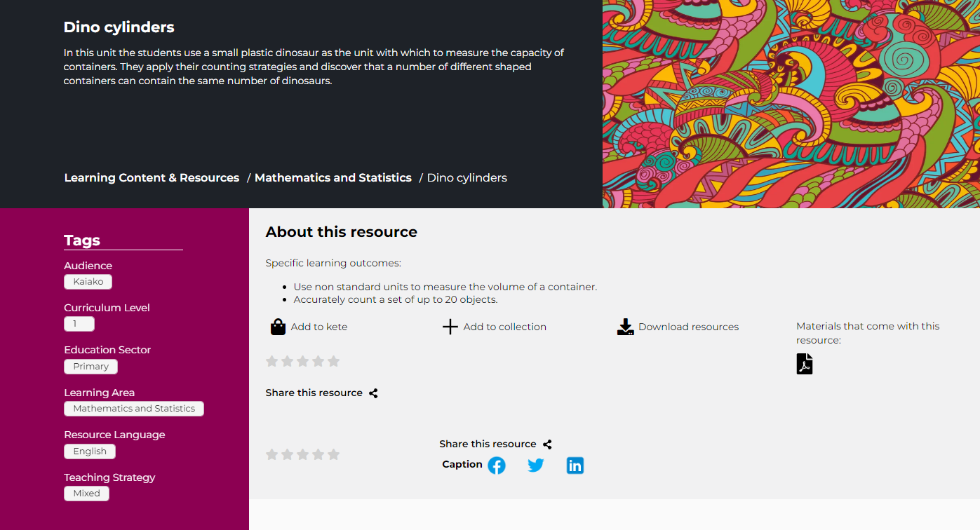This screenshot has width=980, height=530.
Task: Select the curriculum level 1 tag
Action: [x=79, y=324]
